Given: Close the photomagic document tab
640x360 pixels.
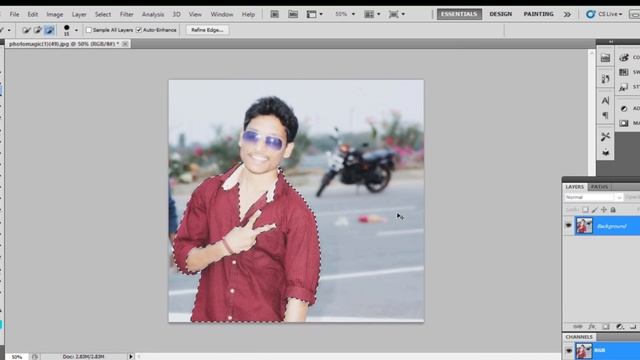Looking at the screenshot, I should point(125,44).
